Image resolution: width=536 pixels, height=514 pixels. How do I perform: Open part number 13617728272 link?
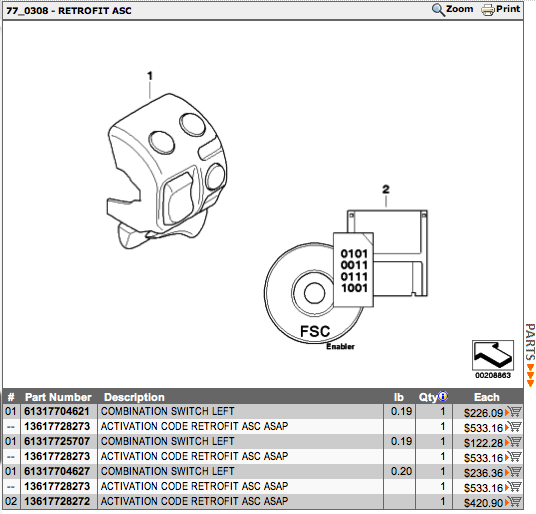click(x=57, y=501)
